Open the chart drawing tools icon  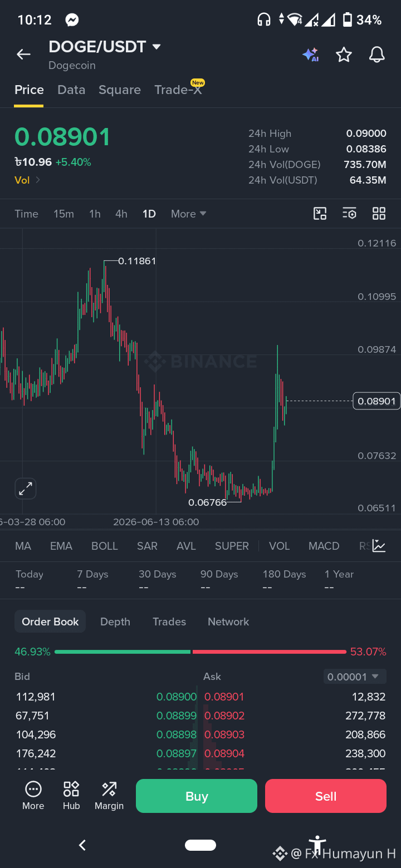coord(320,214)
